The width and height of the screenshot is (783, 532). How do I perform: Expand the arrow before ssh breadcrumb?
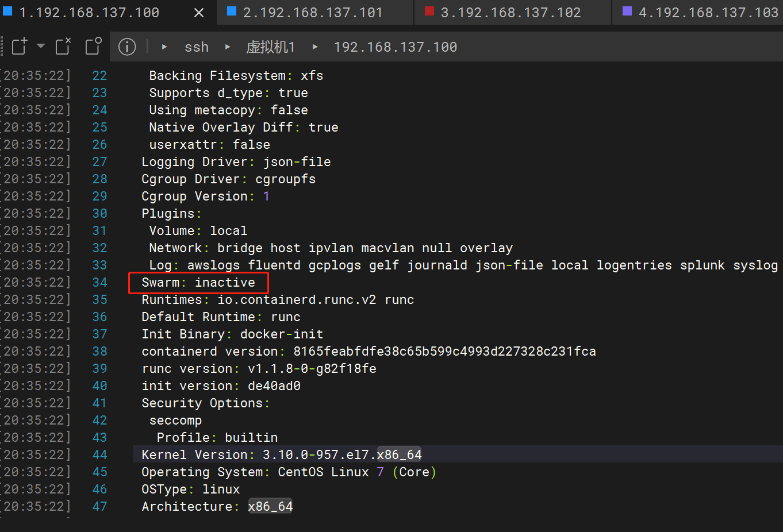164,47
